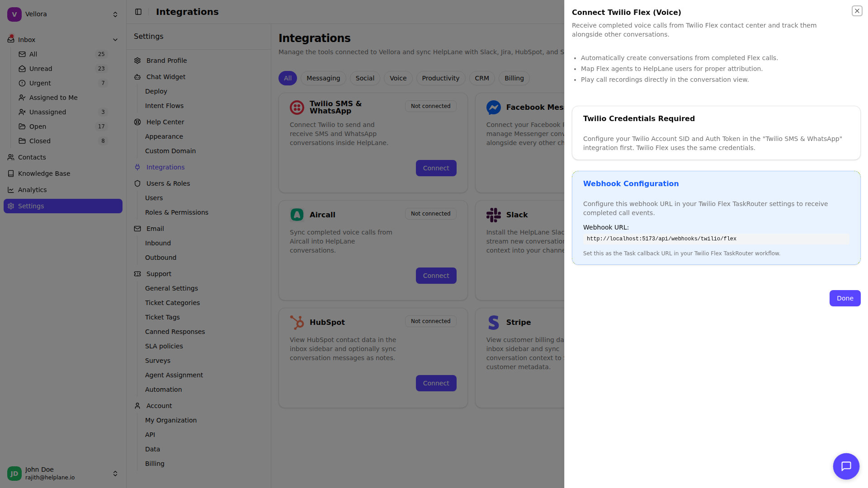The height and width of the screenshot is (488, 868).
Task: Select the Social filter tab
Action: coord(365,78)
